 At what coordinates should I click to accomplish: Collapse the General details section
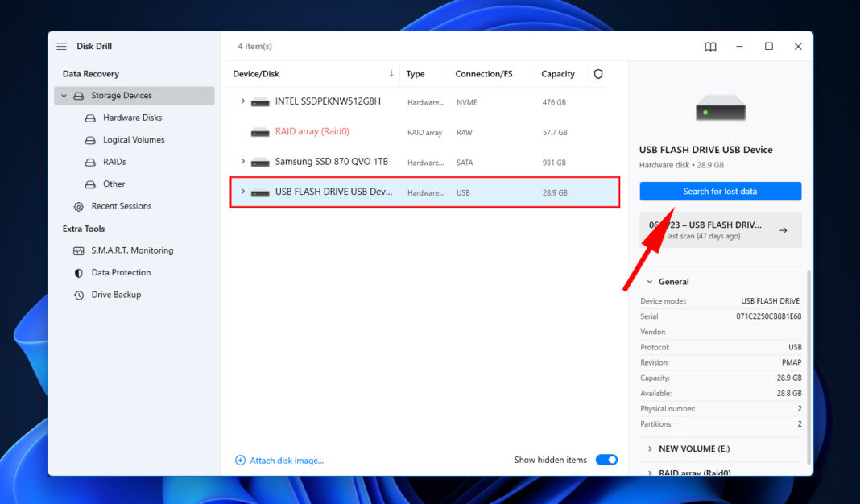point(650,282)
